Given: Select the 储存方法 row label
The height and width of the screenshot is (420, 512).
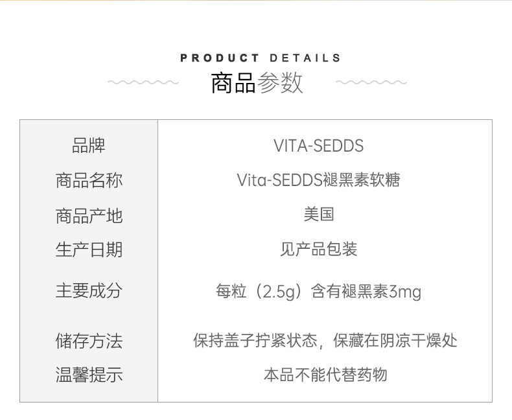Looking at the screenshot, I should tap(89, 341).
